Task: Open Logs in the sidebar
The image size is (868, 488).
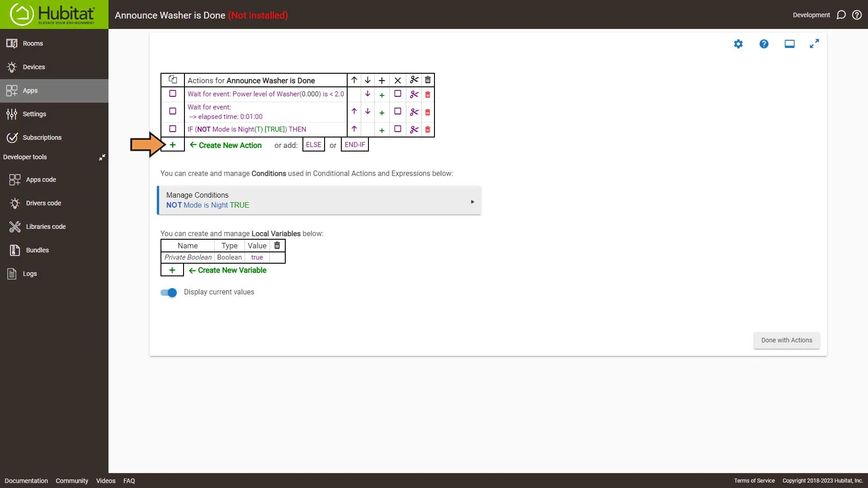Action: tap(54, 274)
